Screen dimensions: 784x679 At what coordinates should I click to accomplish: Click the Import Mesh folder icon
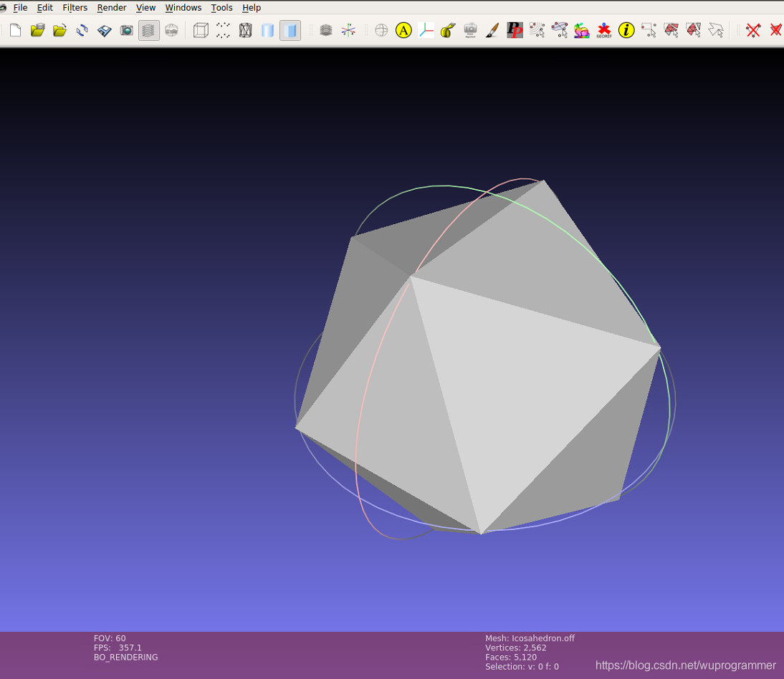tap(60, 31)
